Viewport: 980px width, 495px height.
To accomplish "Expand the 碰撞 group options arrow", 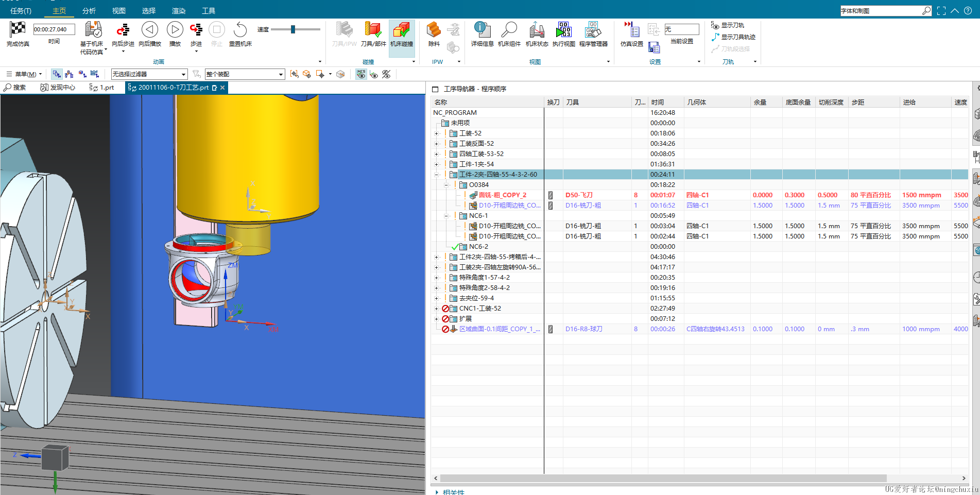I will [414, 62].
